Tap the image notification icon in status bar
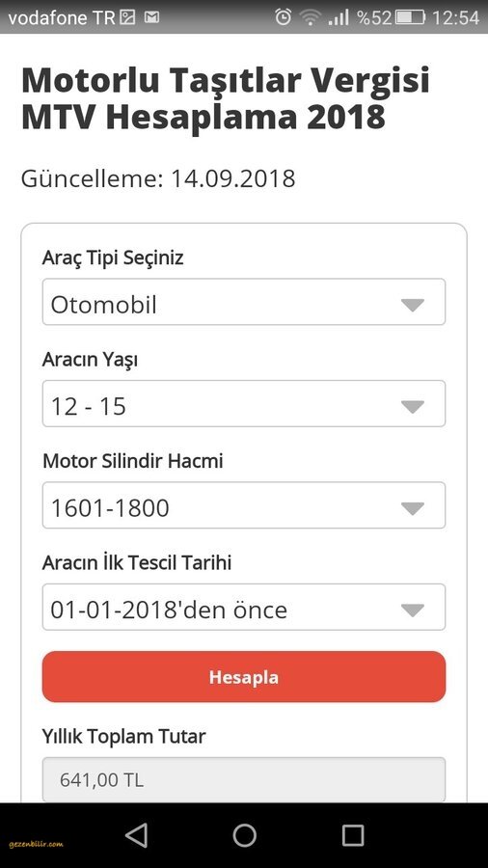Viewport: 488px width, 868px height. tap(128, 17)
